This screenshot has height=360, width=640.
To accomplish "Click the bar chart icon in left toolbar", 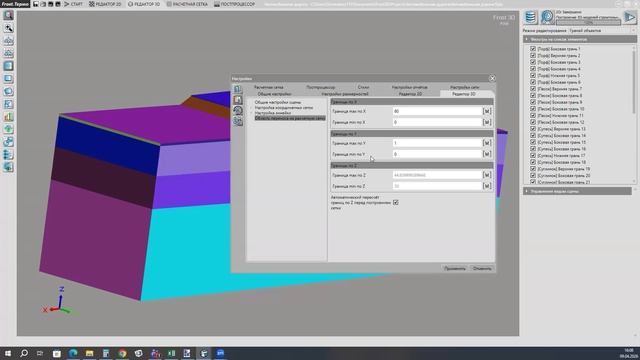I will click(8, 117).
